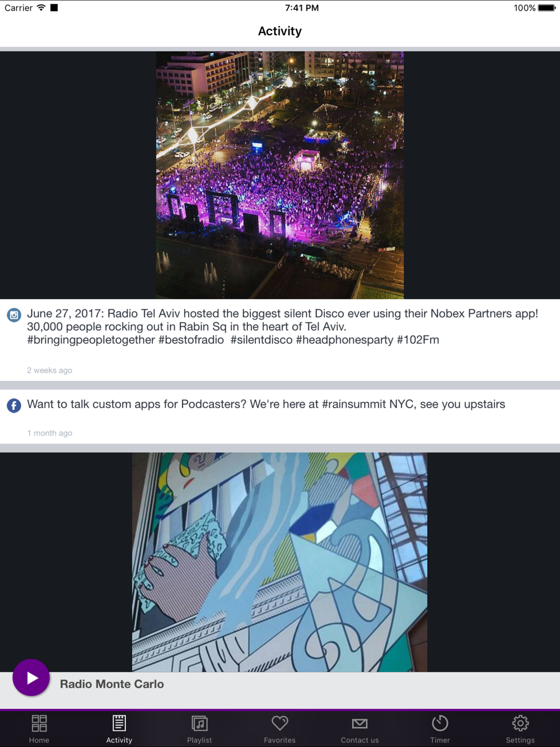This screenshot has height=747, width=560.
Task: Click the #headphonesparty hashtag
Action: [344, 340]
